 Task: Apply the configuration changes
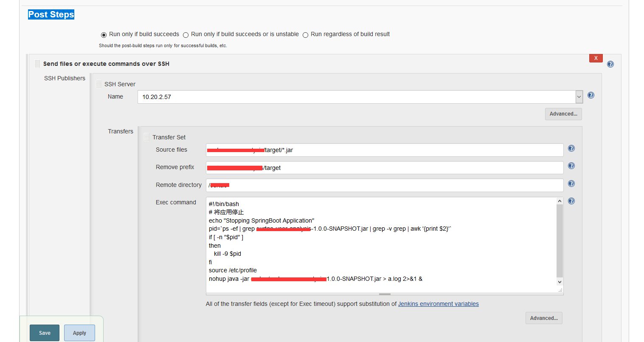click(79, 333)
